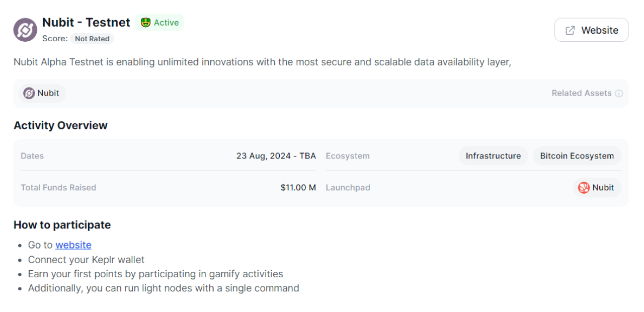This screenshot has width=644, height=312.
Task: Click the Nubit project logo icon
Action: pos(25,30)
